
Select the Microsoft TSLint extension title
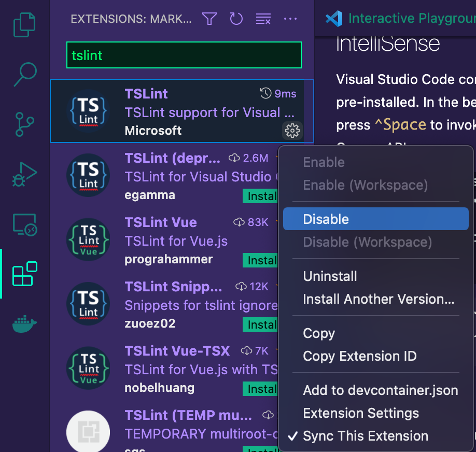coord(146,94)
